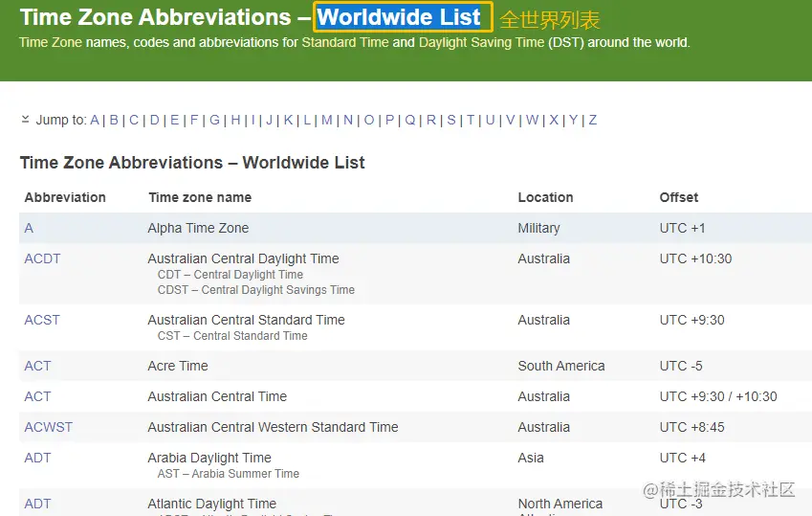Select Australian Central Standard Time text

pos(247,320)
